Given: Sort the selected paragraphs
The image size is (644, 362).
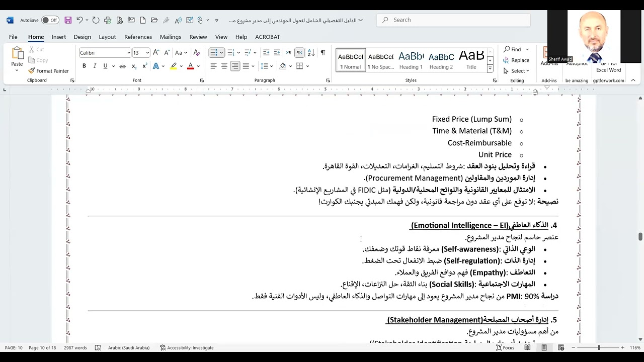Looking at the screenshot, I should 311,53.
